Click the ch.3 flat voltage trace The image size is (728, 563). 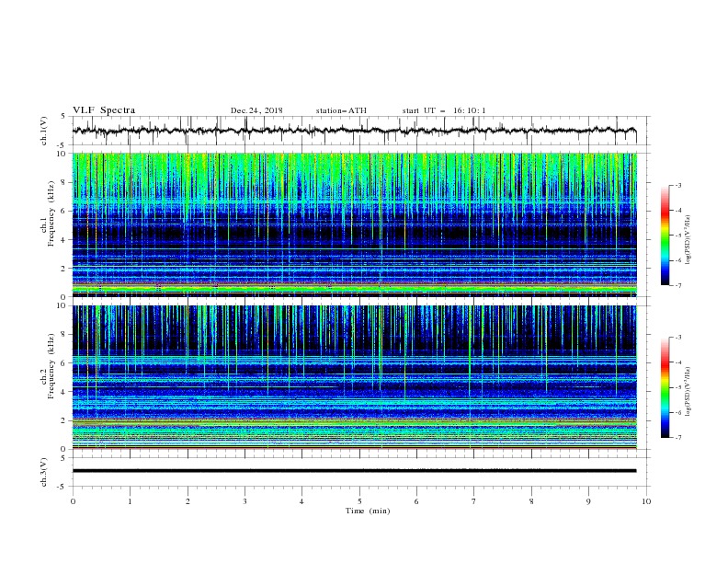pyautogui.click(x=354, y=471)
